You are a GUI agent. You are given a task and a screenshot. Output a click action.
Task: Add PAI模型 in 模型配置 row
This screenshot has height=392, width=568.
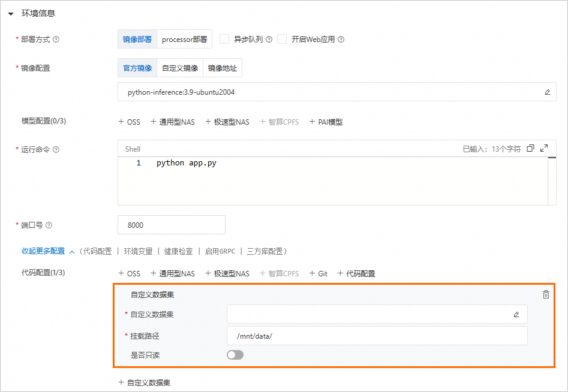(326, 122)
